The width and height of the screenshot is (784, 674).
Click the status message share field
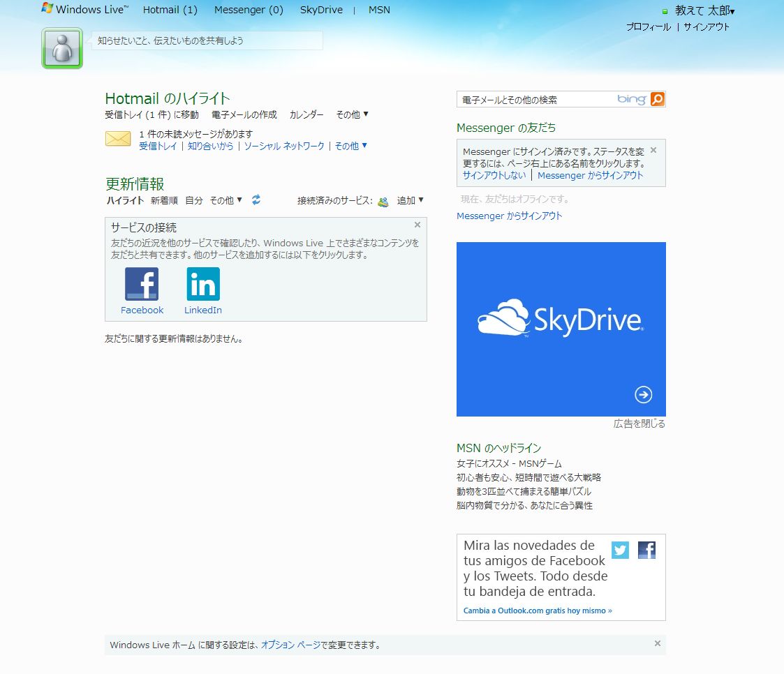click(x=207, y=40)
